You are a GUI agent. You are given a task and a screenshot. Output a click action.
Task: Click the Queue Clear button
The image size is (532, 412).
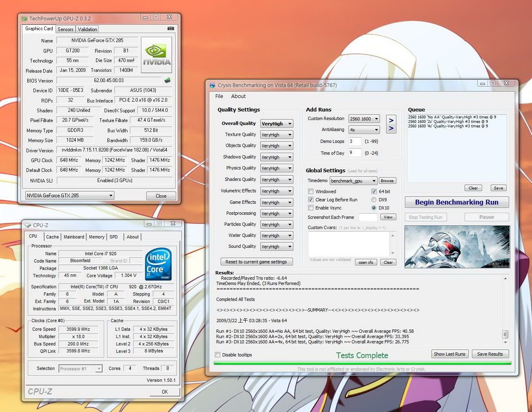tap(473, 188)
